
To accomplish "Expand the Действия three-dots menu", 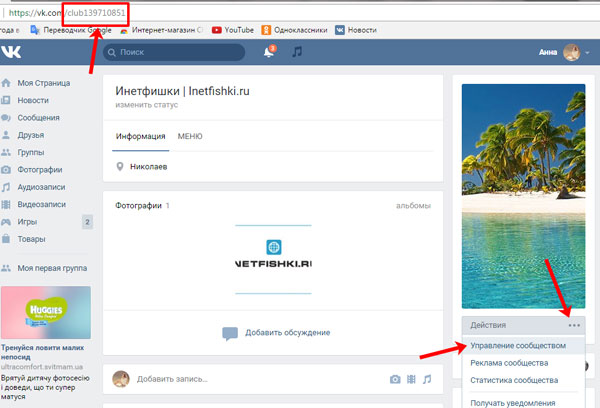I will (x=573, y=325).
